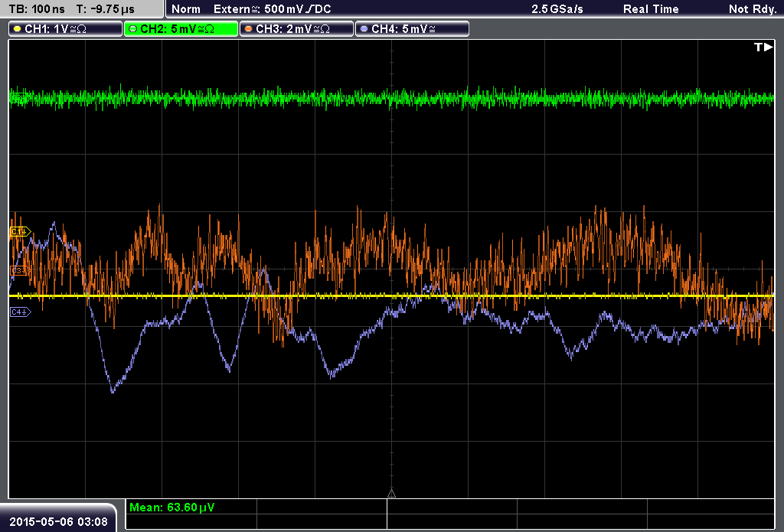Select the CH1: 1V channel tab
Viewport: 784px width, 532px height.
pyautogui.click(x=66, y=29)
